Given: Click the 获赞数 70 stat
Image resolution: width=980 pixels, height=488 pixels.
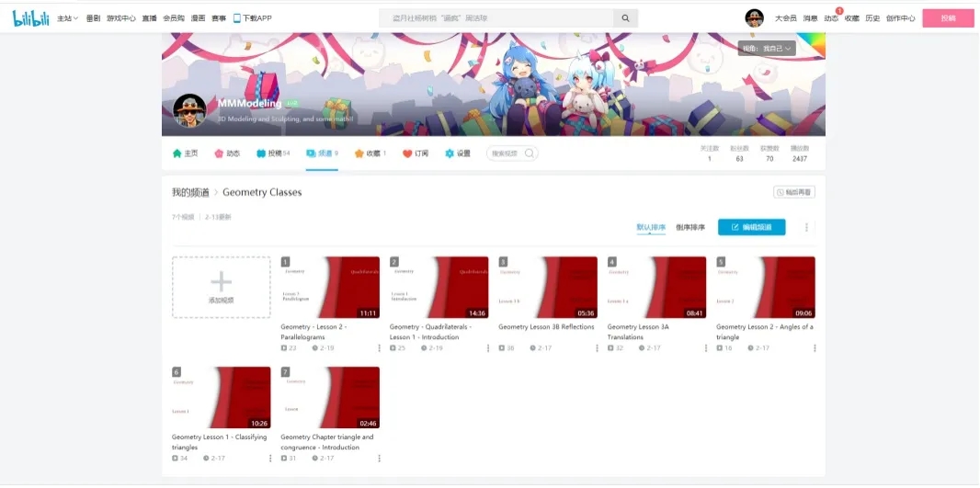Looking at the screenshot, I should tap(769, 153).
